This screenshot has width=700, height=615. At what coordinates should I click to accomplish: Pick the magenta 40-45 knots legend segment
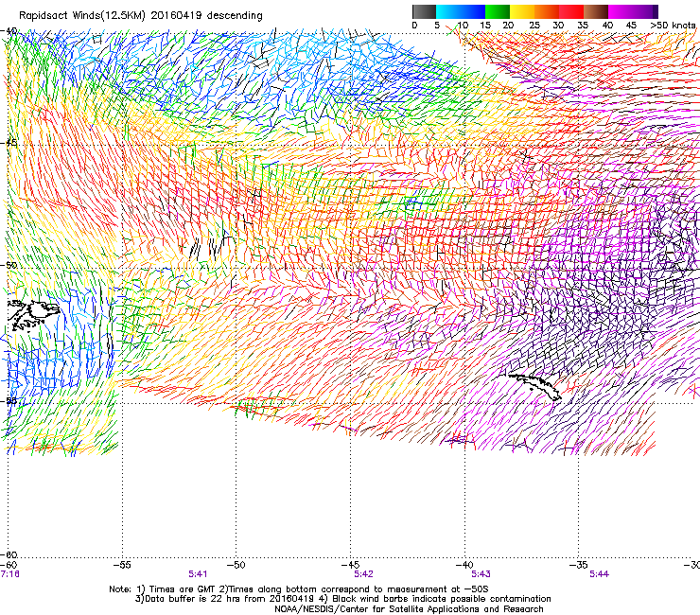pyautogui.click(x=621, y=11)
